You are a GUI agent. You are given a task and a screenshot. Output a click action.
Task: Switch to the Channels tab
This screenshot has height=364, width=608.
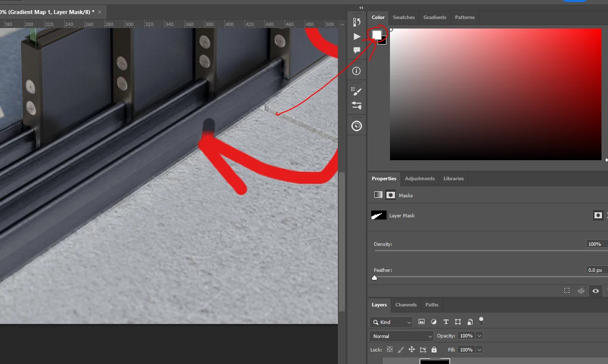click(406, 305)
